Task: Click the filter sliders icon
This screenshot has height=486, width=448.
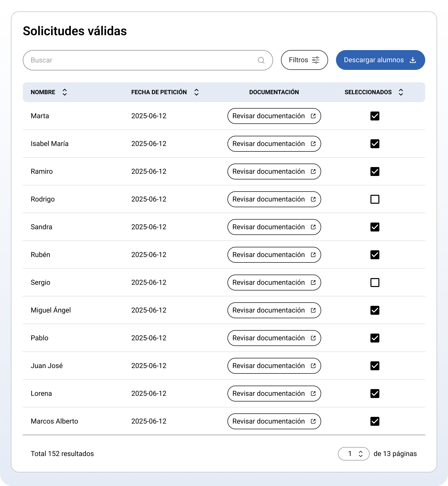Action: tap(316, 60)
